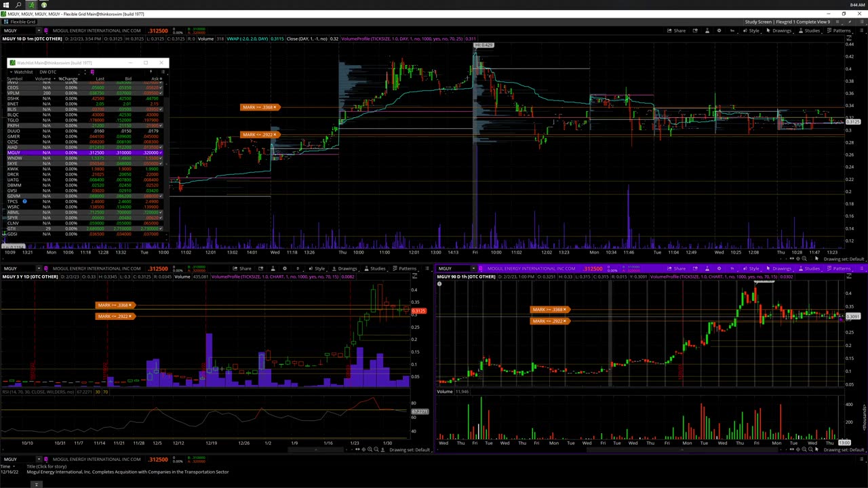Remove MARK >= .3368 alert in bottom-left chart
The width and height of the screenshot is (868, 488).
click(131, 305)
